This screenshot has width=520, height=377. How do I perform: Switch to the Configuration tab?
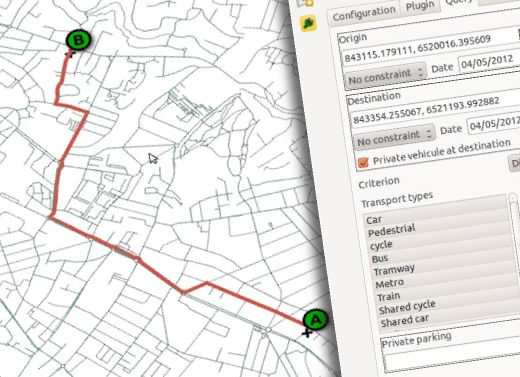point(364,13)
